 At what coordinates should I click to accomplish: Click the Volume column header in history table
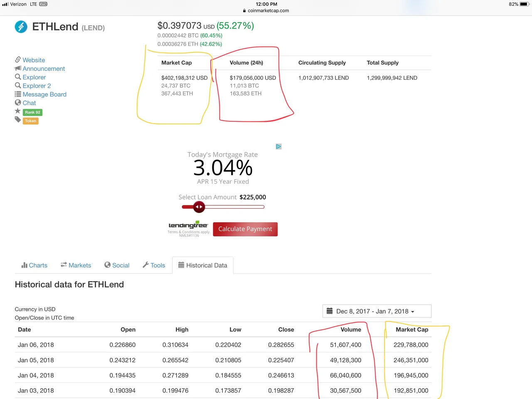click(x=351, y=330)
